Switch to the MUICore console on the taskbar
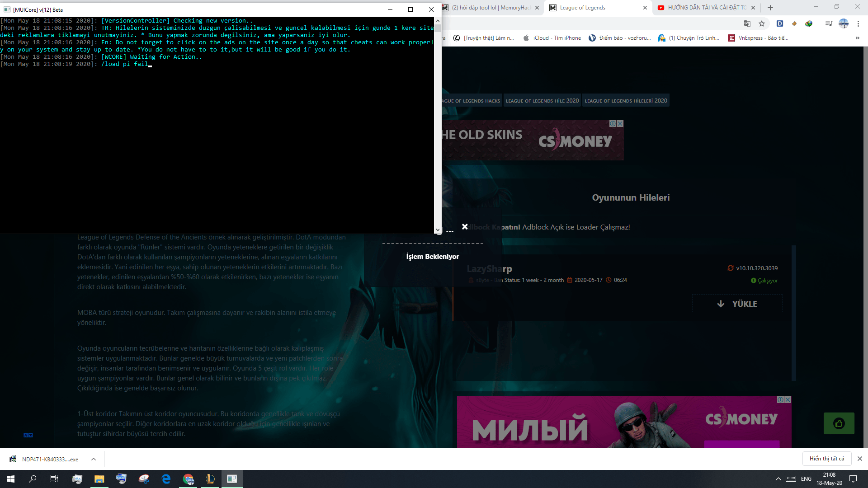This screenshot has width=868, height=488. (232, 479)
